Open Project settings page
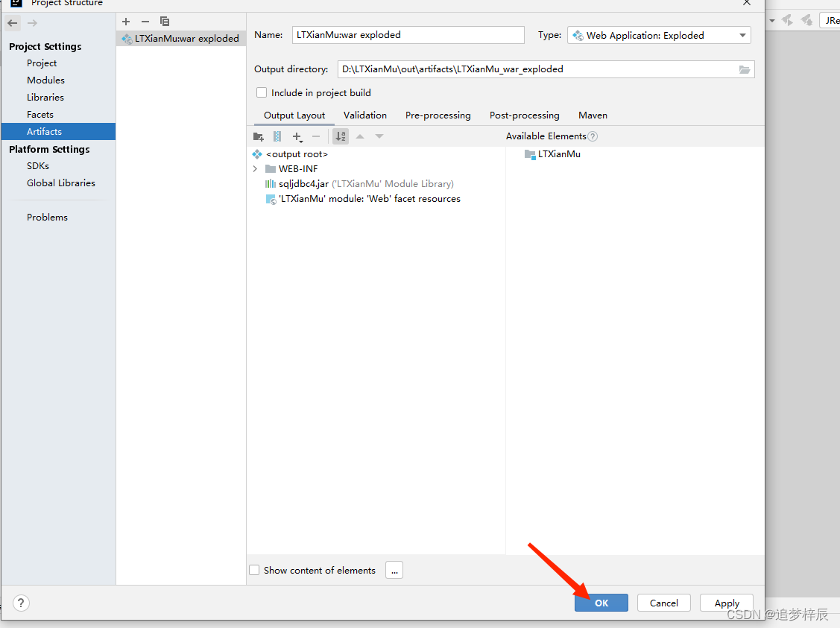The width and height of the screenshot is (840, 628). point(42,63)
